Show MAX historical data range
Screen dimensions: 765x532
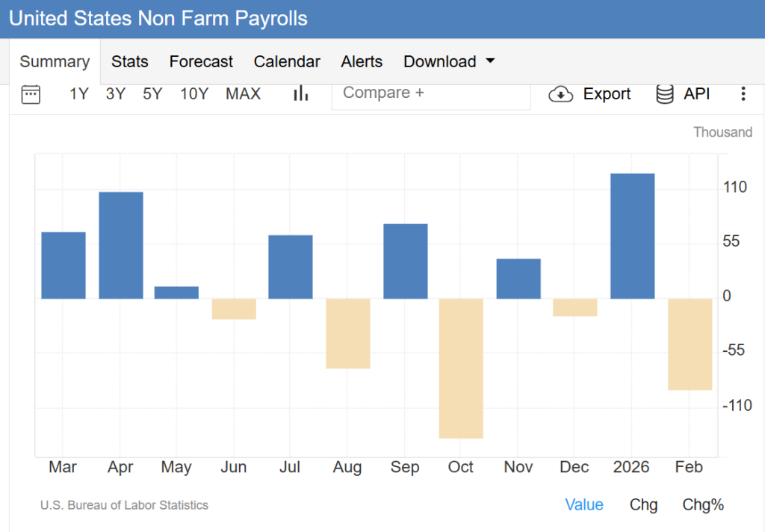pos(243,94)
